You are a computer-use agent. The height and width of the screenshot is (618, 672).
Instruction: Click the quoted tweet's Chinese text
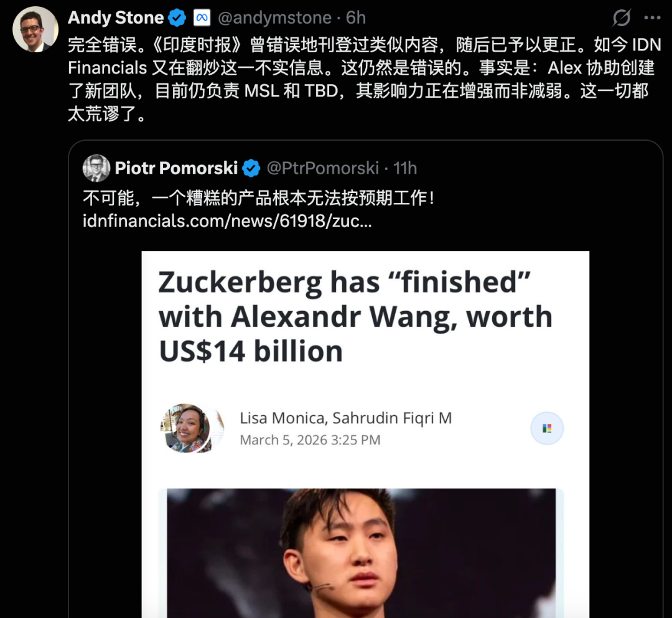pos(258,198)
